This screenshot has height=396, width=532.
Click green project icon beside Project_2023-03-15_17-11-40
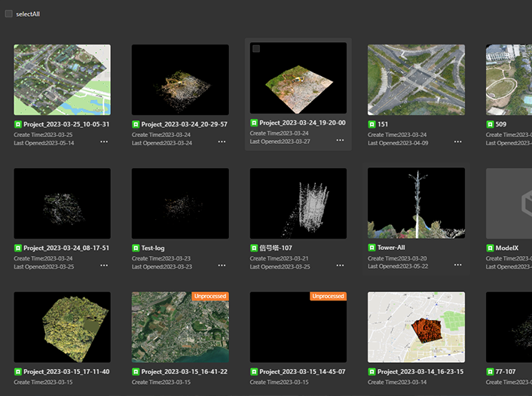point(17,372)
